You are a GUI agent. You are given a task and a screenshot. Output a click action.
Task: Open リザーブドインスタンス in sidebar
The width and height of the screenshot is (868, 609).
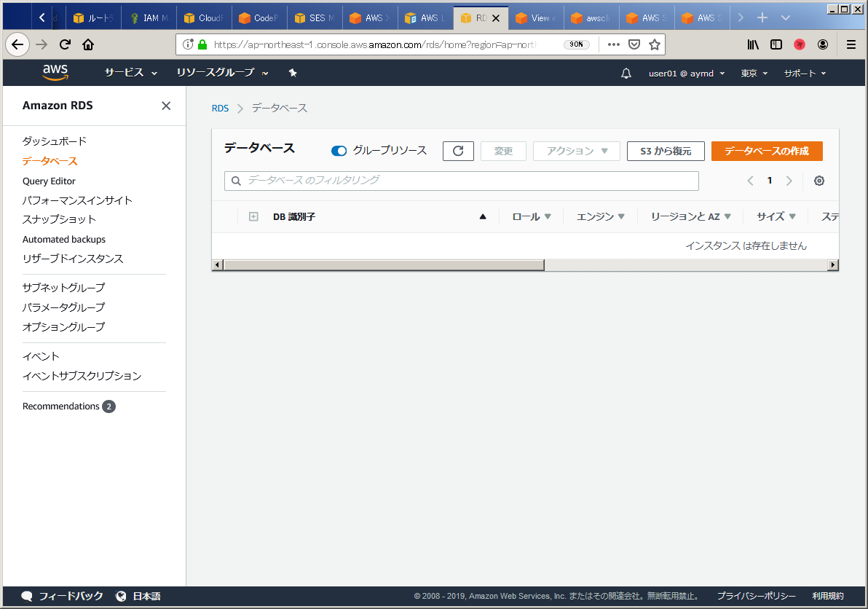(x=73, y=259)
